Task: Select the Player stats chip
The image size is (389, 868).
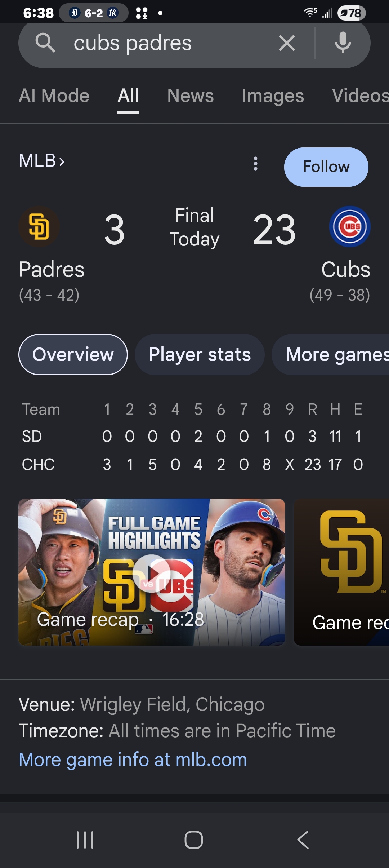Action: 200,355
